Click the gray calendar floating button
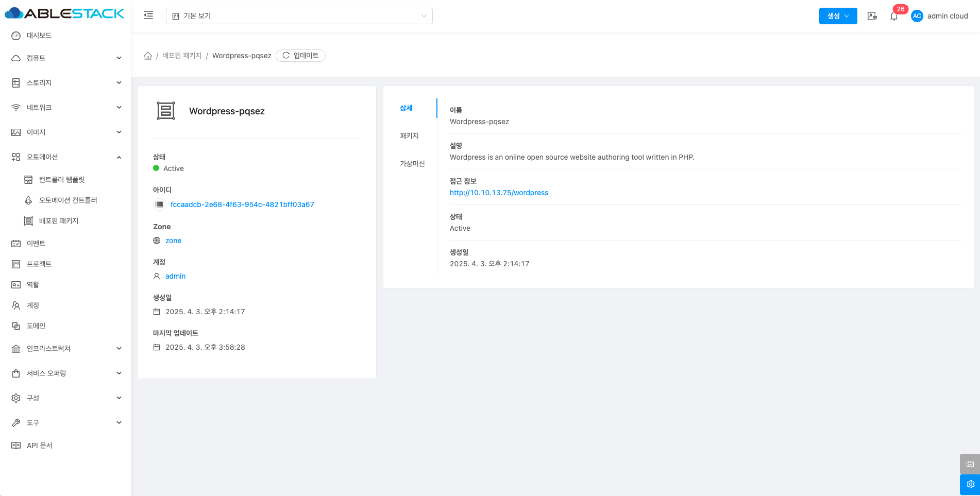This screenshot has height=496, width=980. point(970,464)
